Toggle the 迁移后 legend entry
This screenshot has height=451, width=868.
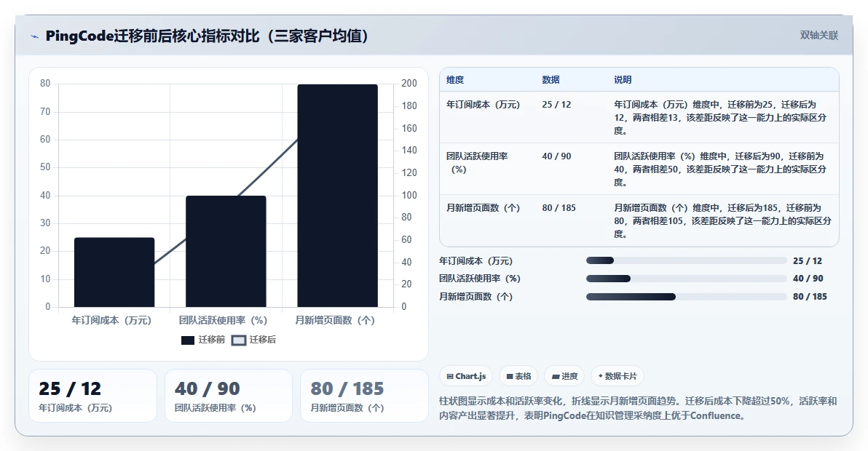point(253,340)
